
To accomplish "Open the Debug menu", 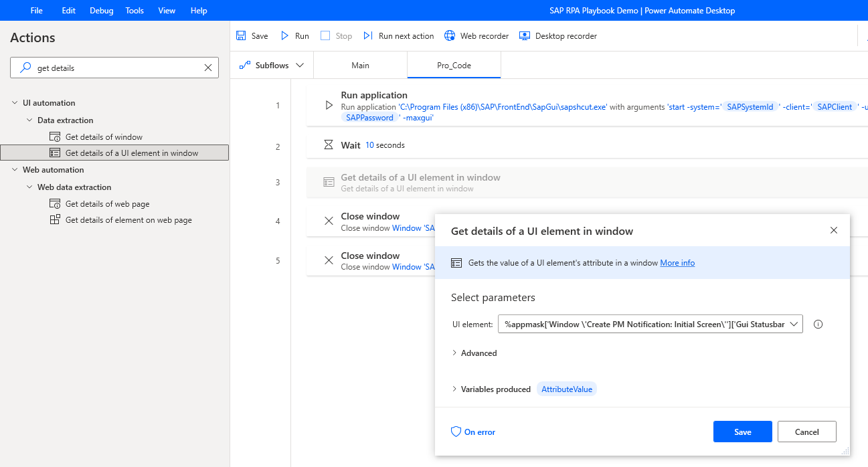I will point(102,11).
